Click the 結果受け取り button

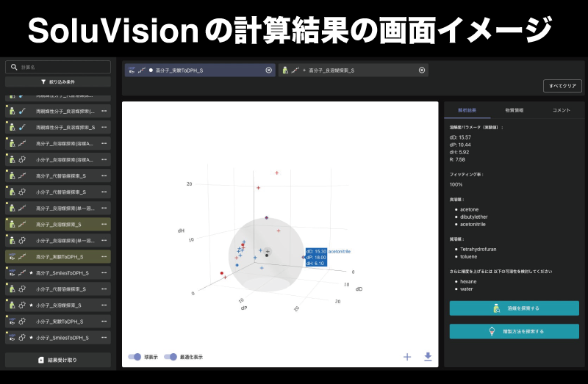tap(58, 360)
